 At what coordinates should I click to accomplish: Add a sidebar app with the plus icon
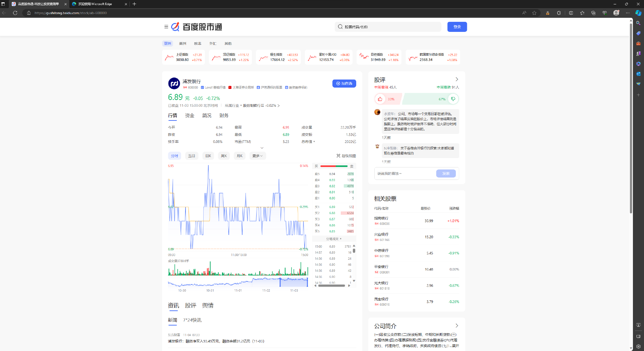[x=638, y=95]
